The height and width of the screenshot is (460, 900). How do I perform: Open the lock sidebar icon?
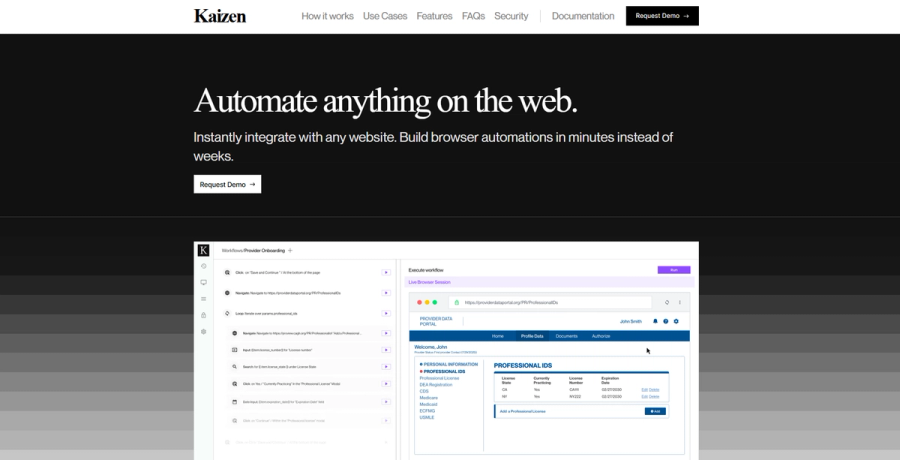(x=203, y=315)
